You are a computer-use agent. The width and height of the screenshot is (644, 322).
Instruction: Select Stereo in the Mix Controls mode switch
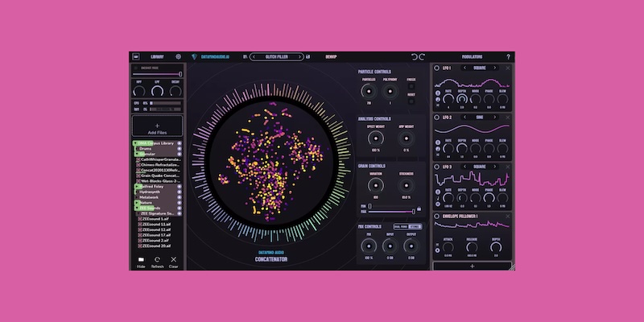(x=415, y=226)
